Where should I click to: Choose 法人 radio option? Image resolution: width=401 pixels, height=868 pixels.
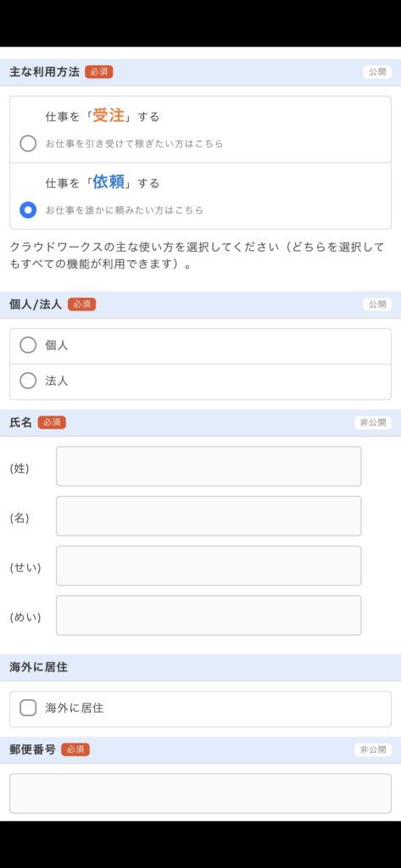point(28,381)
